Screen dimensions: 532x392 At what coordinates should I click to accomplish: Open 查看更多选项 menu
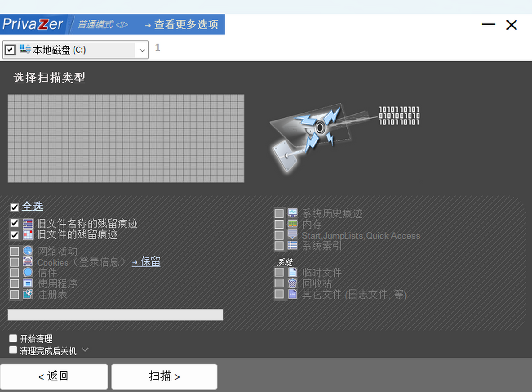pyautogui.click(x=182, y=24)
